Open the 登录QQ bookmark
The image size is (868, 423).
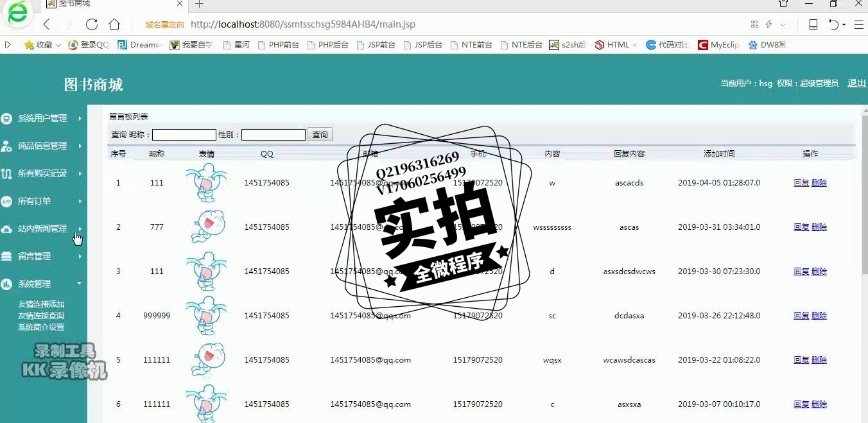tap(89, 45)
